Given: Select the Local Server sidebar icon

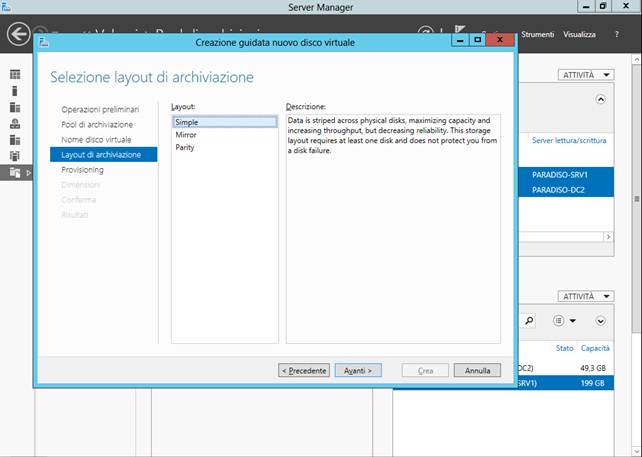Looking at the screenshot, I should click(x=15, y=91).
